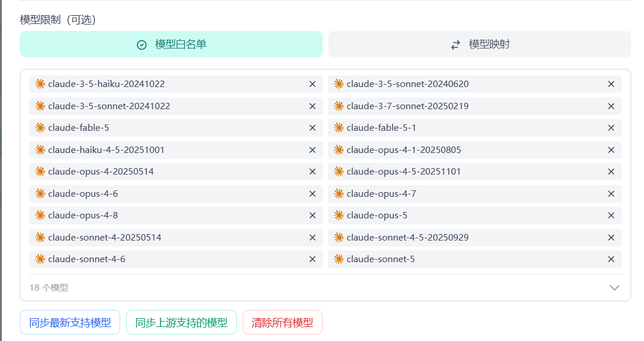Click the check-circle icon in 模型白名单
Viewport: 644px width, 341px height.
point(142,45)
